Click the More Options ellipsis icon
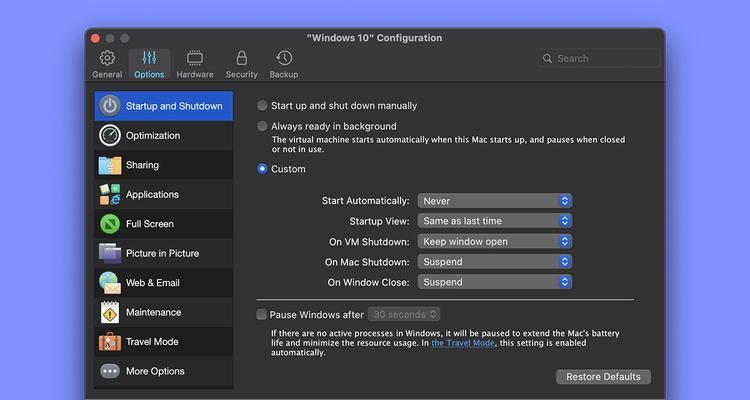This screenshot has width=750, height=400. click(110, 371)
